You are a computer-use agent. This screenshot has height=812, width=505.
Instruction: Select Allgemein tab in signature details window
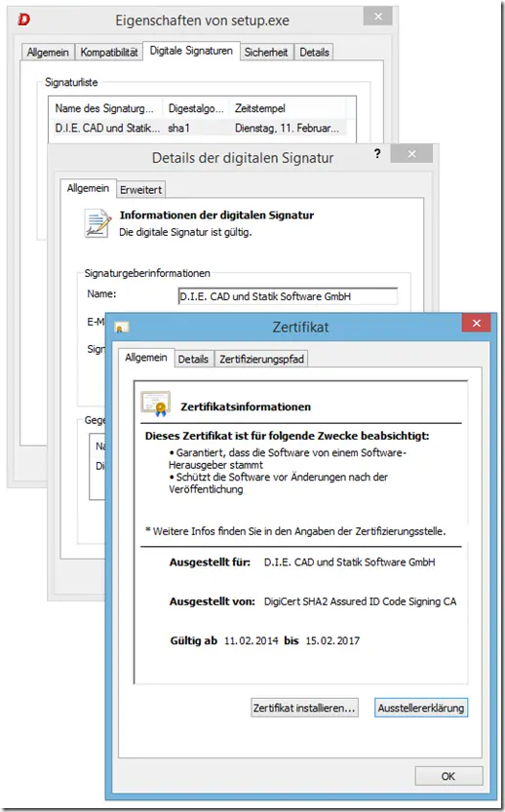(88, 188)
